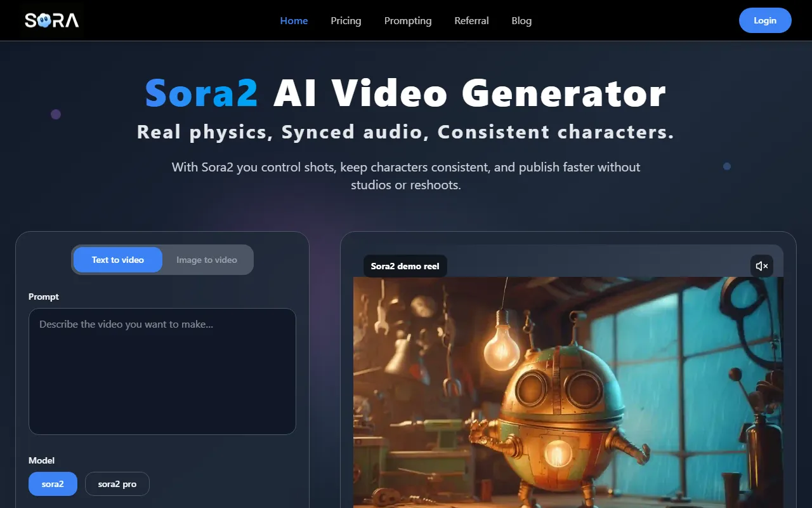812x508 pixels.
Task: Visit the Blog from the top navigation
Action: tap(521, 20)
